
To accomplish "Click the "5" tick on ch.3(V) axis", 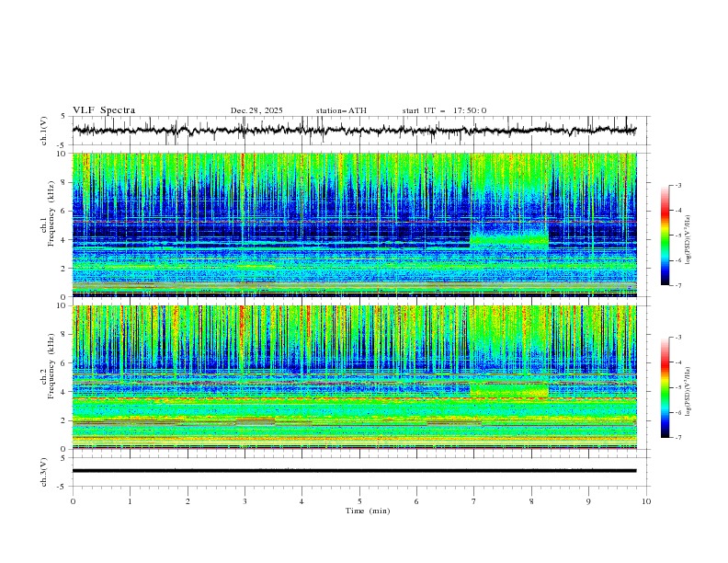I will click(65, 457).
